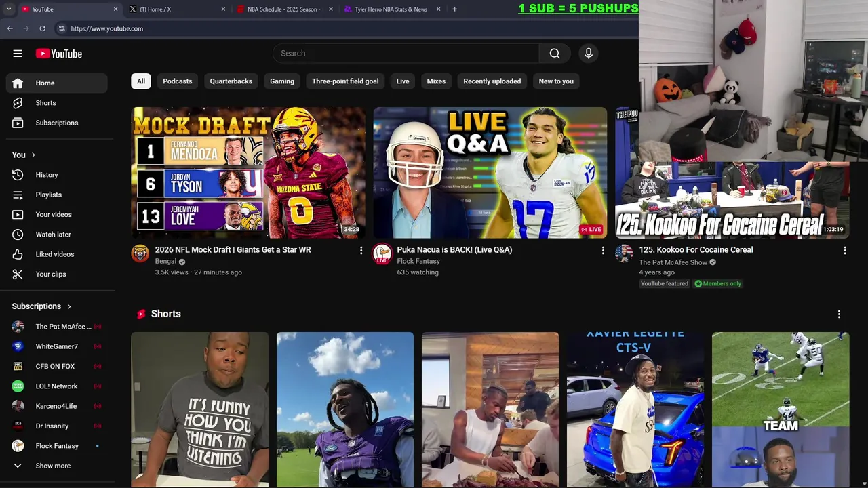Select Three-point field goal chip
The height and width of the screenshot is (488, 868).
coord(345,81)
